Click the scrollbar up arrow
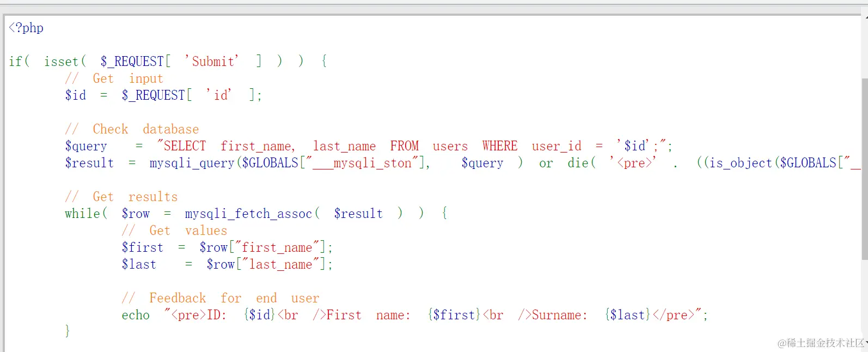Viewport: 868px width, 352px height. coord(865,17)
